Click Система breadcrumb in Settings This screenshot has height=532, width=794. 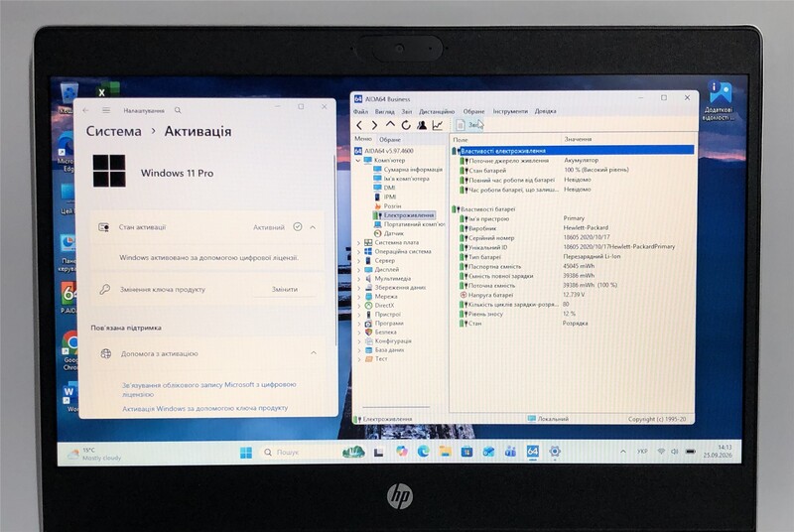113,131
